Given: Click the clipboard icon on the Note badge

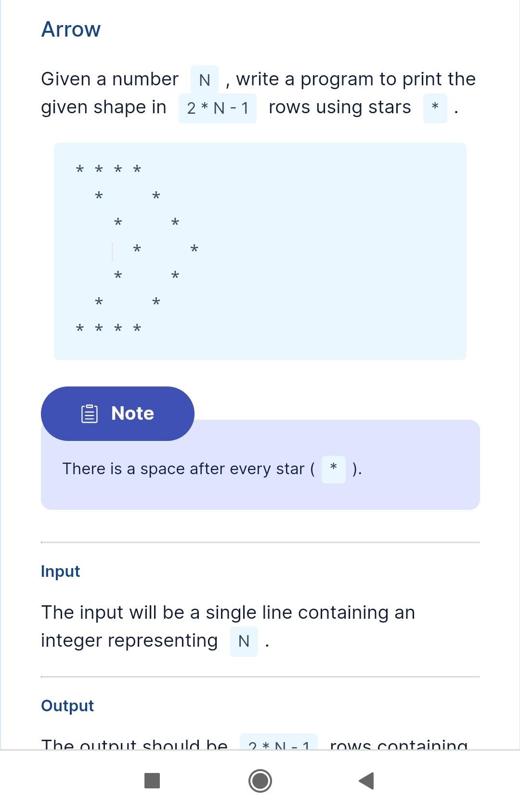Looking at the screenshot, I should pyautogui.click(x=89, y=413).
